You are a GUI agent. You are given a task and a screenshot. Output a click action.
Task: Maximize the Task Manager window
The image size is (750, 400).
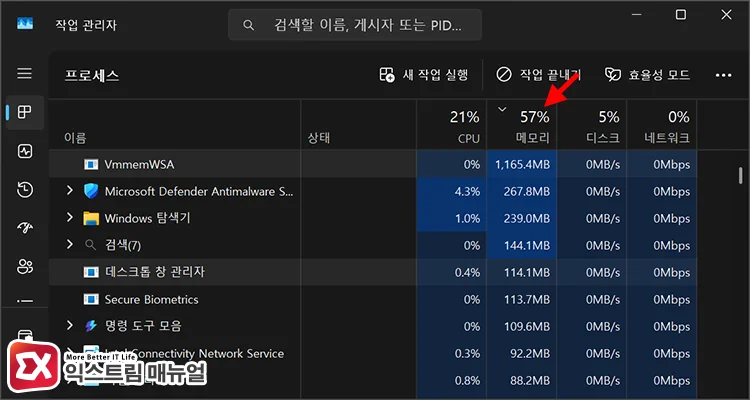click(681, 15)
